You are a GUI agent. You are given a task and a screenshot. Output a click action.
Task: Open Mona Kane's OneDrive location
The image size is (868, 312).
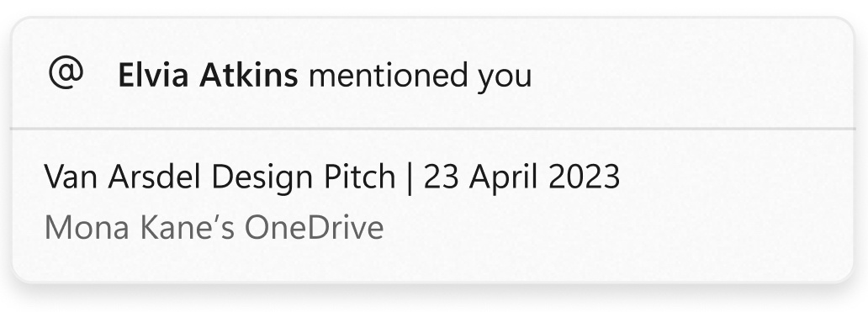pyautogui.click(x=214, y=227)
